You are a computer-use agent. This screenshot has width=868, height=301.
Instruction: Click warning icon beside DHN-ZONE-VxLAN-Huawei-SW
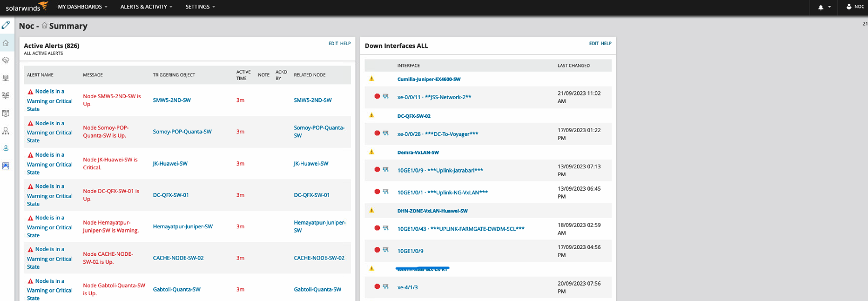click(x=371, y=210)
